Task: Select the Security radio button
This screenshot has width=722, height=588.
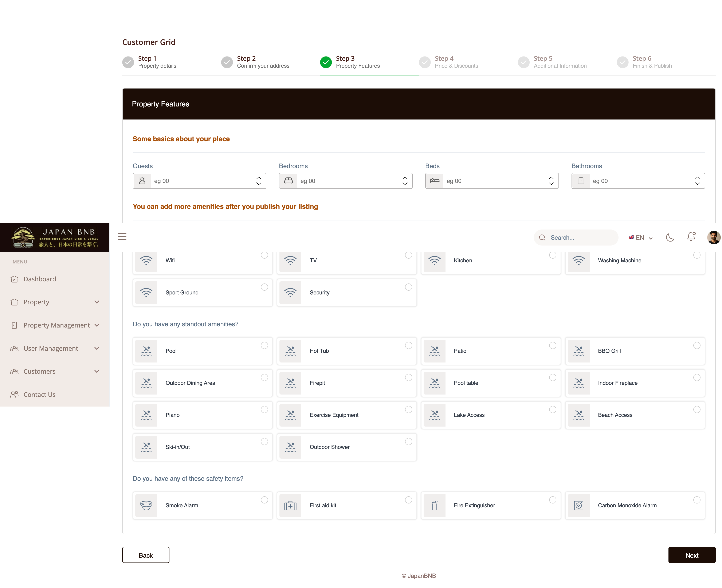Action: (x=408, y=287)
